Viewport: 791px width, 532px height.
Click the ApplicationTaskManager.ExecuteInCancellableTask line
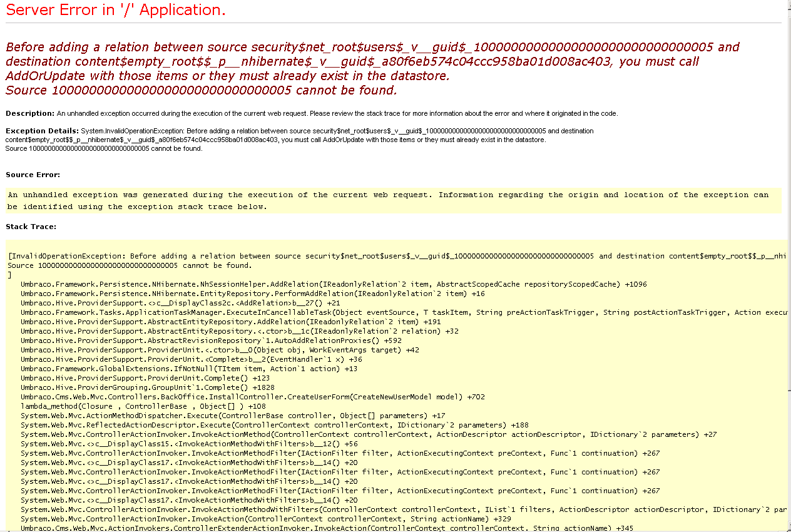pos(403,312)
